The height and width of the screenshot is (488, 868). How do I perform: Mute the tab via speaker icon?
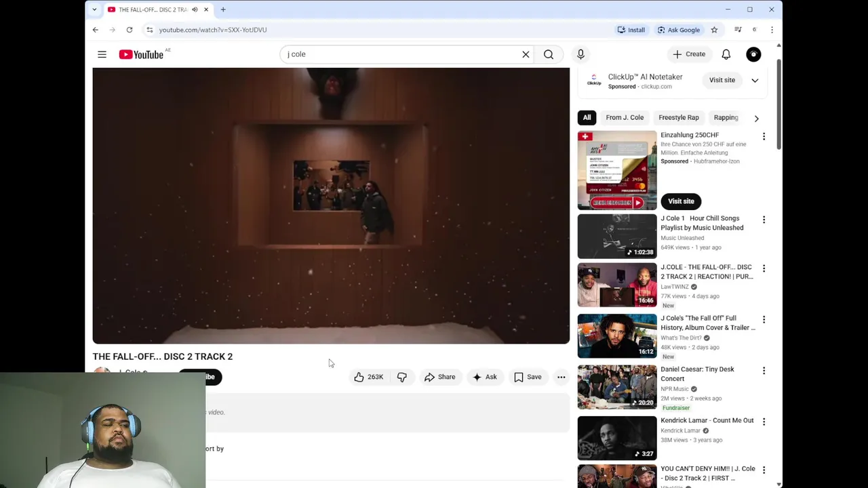coord(195,9)
